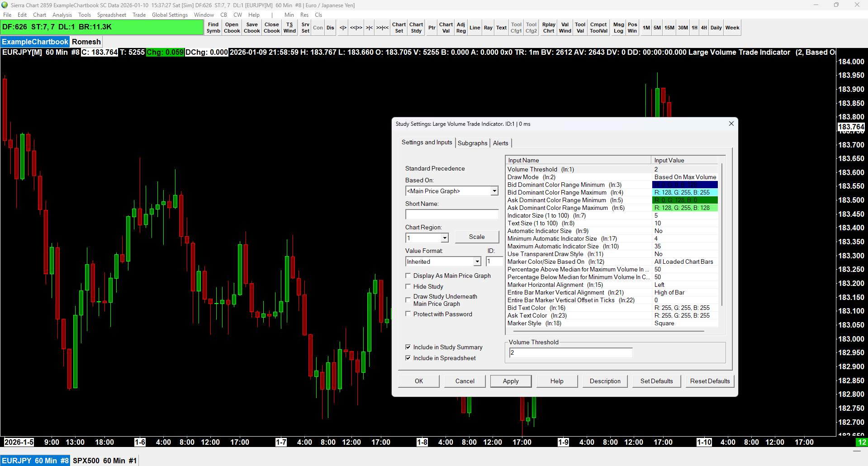Switch chart to 15M timeframe
868x466 pixels.
(x=669, y=28)
